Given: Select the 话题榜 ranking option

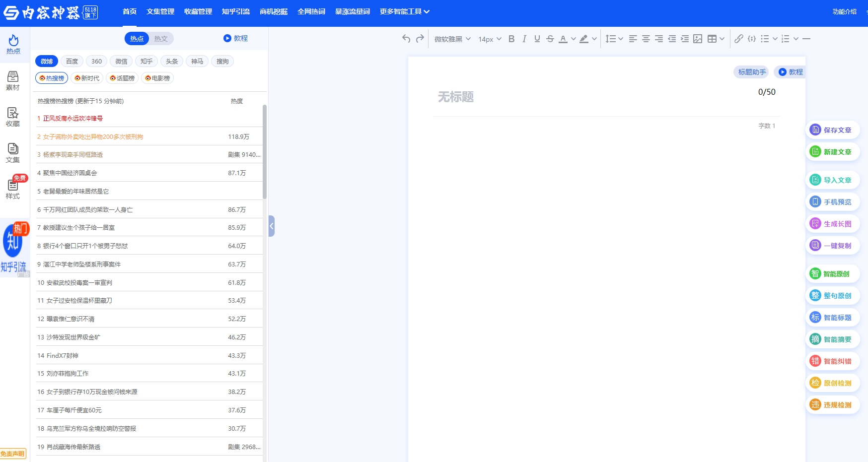Looking at the screenshot, I should pos(122,78).
